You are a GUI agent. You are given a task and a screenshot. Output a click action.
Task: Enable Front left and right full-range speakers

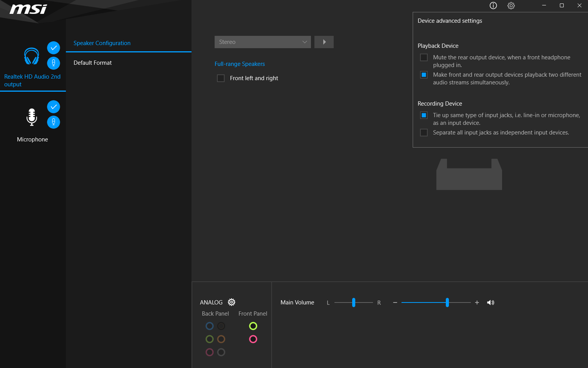point(221,78)
